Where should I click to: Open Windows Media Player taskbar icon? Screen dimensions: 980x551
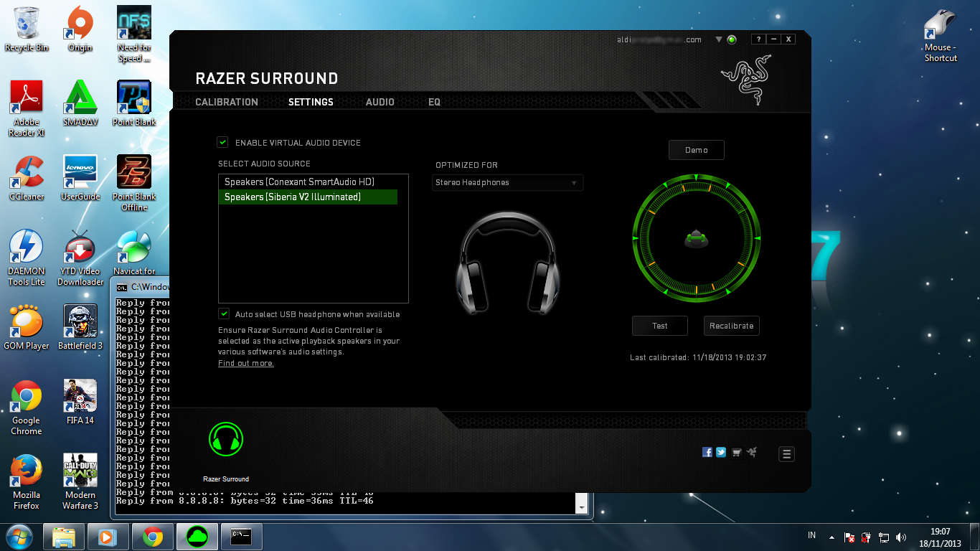pos(108,537)
